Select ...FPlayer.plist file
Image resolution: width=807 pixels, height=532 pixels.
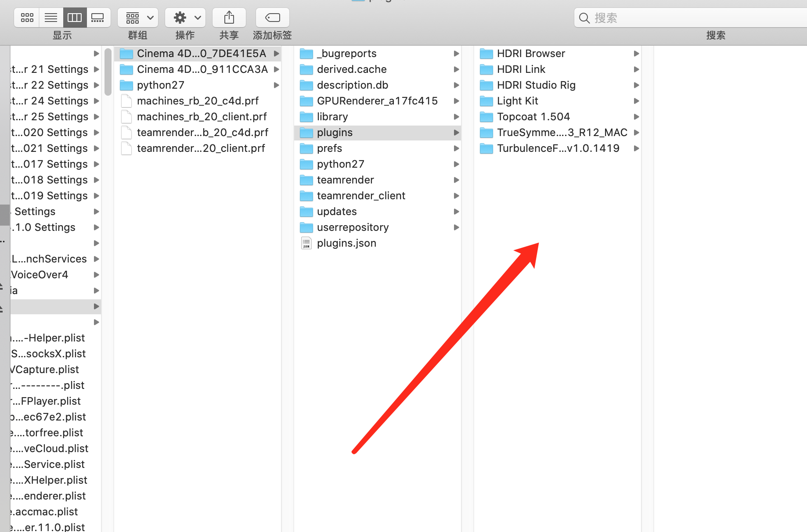(x=56, y=401)
